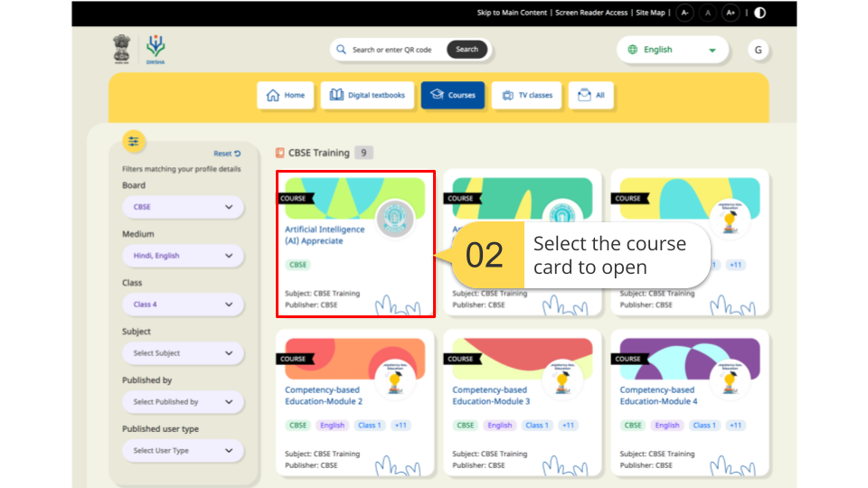This screenshot has width=868, height=488.
Task: Switch to TV classes tab
Action: (x=527, y=95)
